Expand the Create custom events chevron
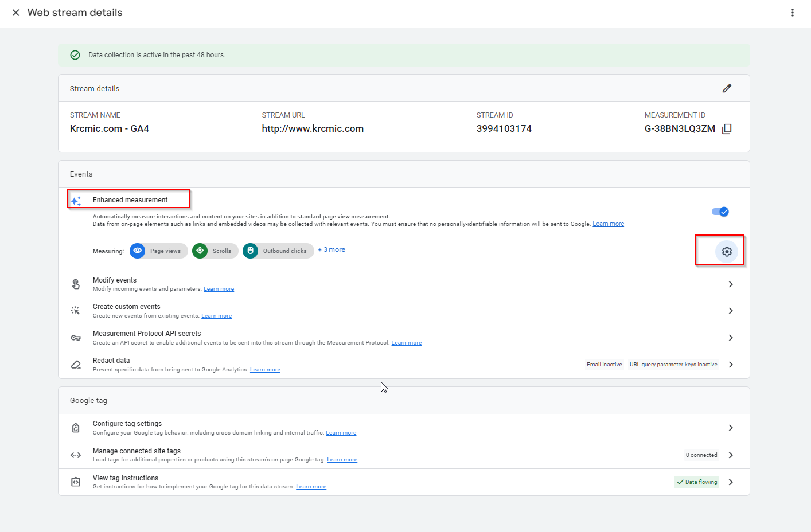Viewport: 811px width, 532px height. click(x=730, y=311)
